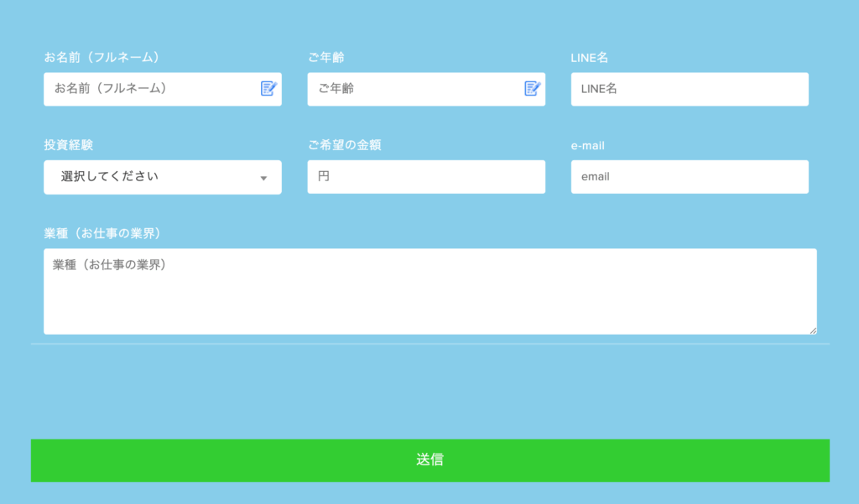Click into the email input field
This screenshot has width=859, height=504.
point(690,177)
